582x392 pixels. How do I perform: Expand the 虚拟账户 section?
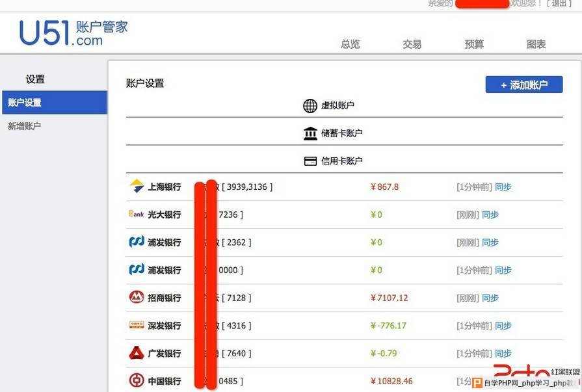pyautogui.click(x=344, y=106)
